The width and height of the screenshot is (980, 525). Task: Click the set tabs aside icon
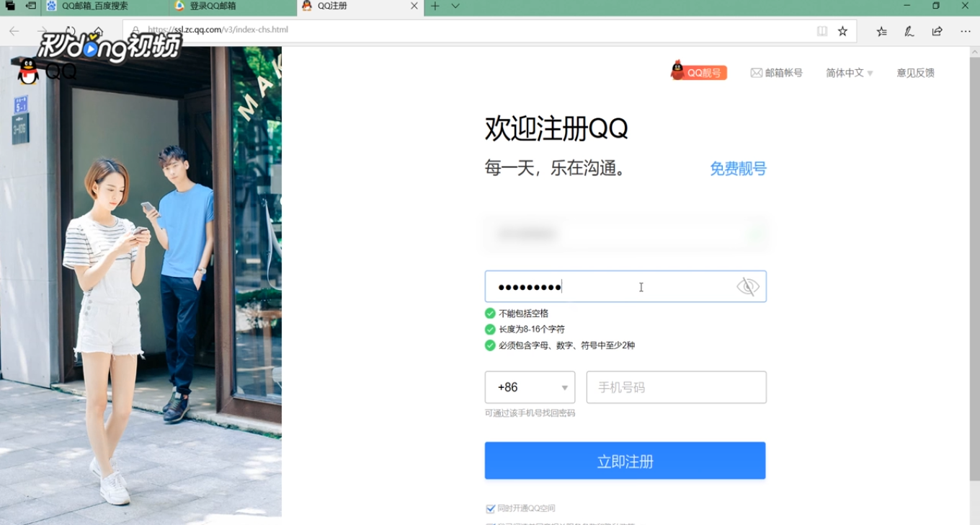coord(30,6)
